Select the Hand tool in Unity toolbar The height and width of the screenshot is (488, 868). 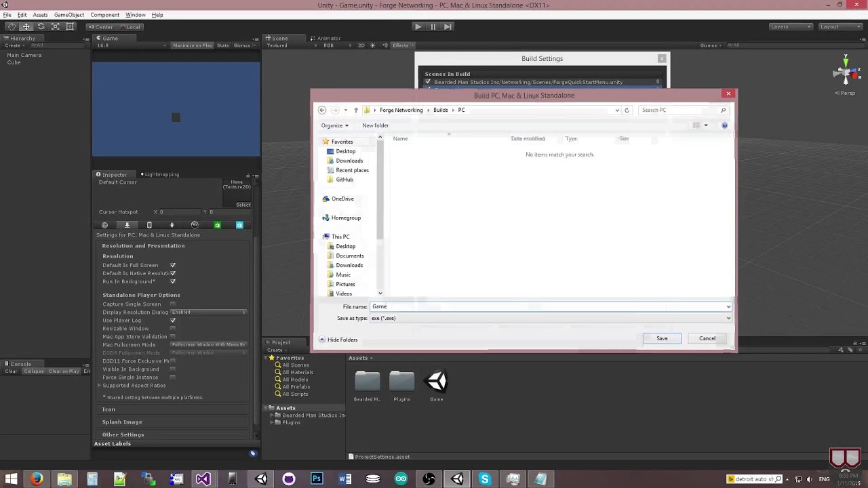(12, 26)
